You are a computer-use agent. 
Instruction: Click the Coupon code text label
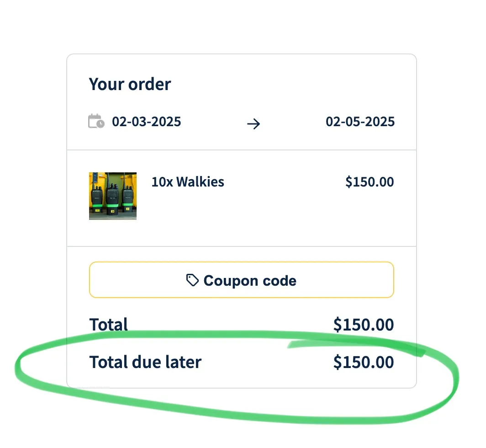tap(250, 281)
